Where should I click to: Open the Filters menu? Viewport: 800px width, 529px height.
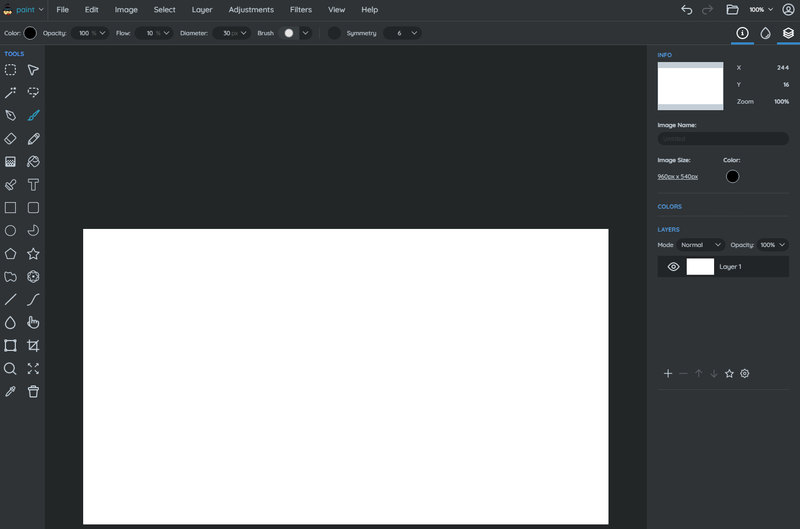point(300,9)
